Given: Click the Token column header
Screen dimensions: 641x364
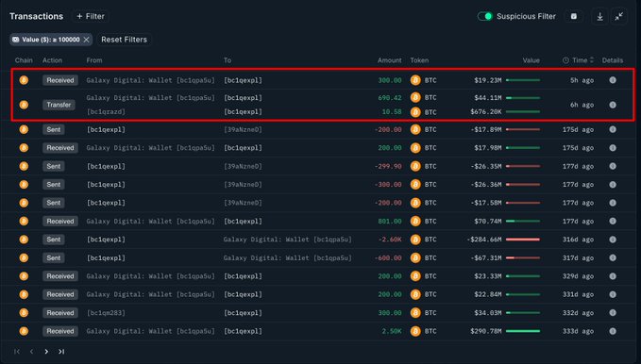Looking at the screenshot, I should pos(419,60).
